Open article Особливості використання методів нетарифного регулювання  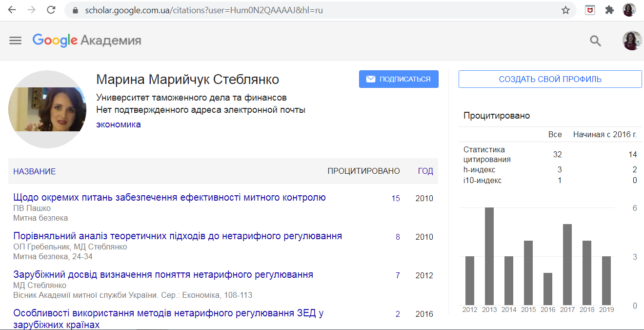[x=168, y=319]
